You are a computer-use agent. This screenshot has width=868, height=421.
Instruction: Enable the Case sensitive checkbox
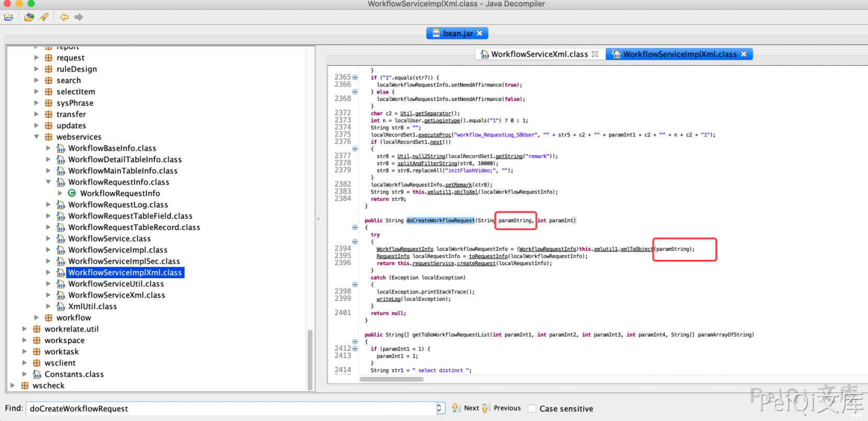coord(532,408)
